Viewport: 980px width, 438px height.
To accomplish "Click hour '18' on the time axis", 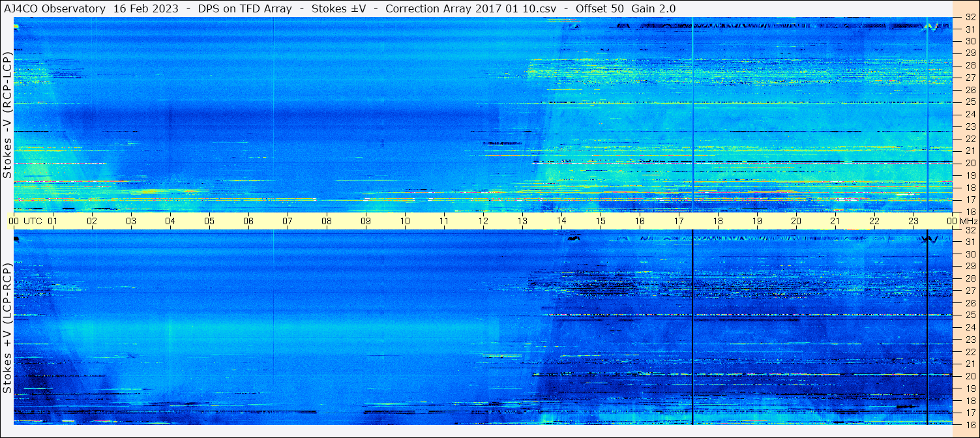I will click(x=718, y=221).
